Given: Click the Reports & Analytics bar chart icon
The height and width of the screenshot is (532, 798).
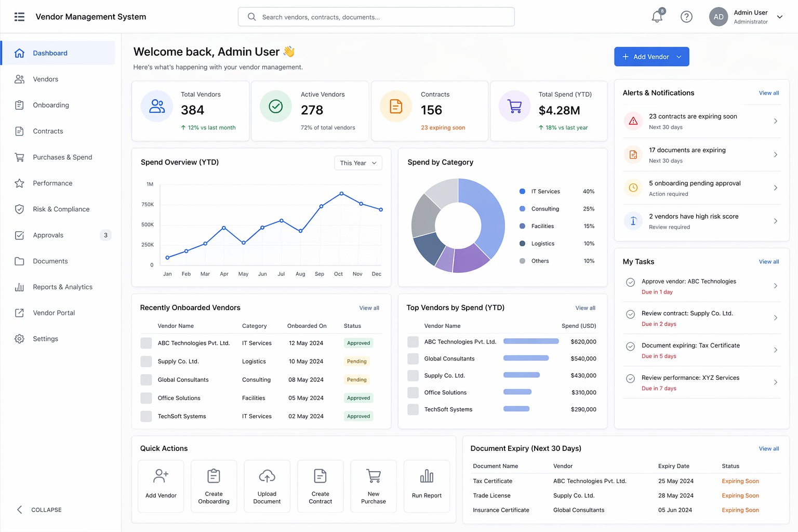Looking at the screenshot, I should [x=19, y=287].
